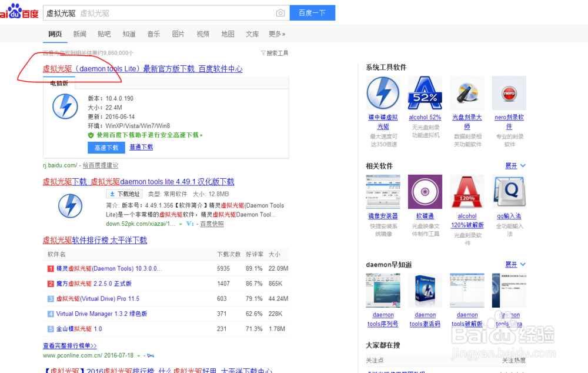Switch to the 网页 tab
The width and height of the screenshot is (588, 373).
click(x=55, y=34)
